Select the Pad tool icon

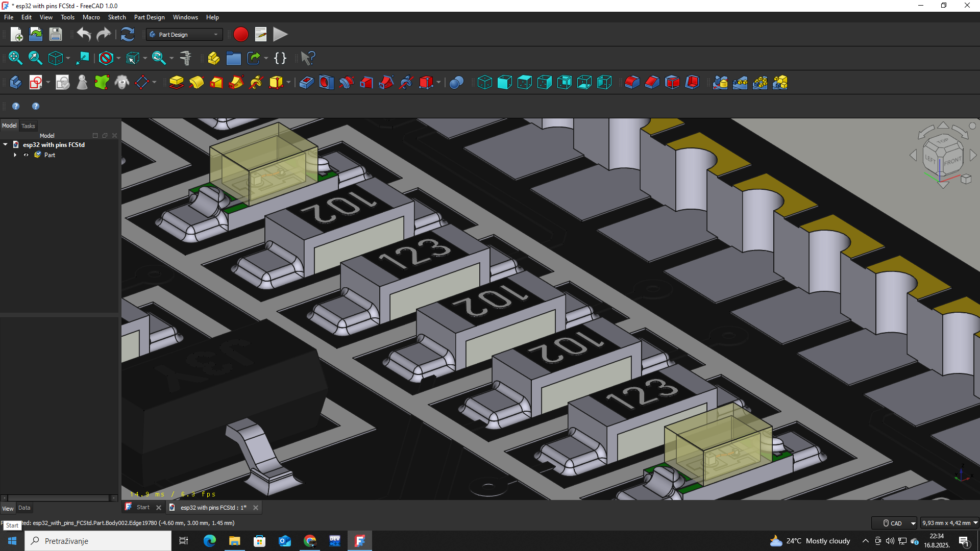(x=176, y=83)
